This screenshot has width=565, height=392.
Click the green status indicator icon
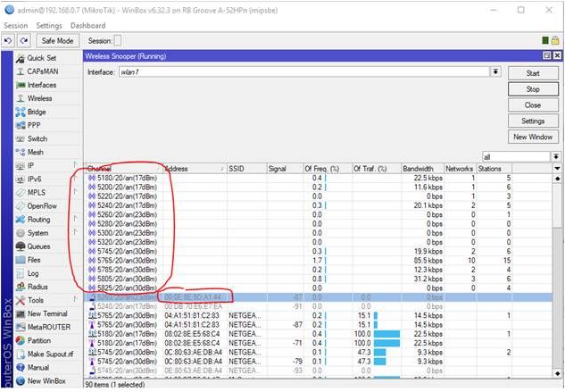pos(545,40)
